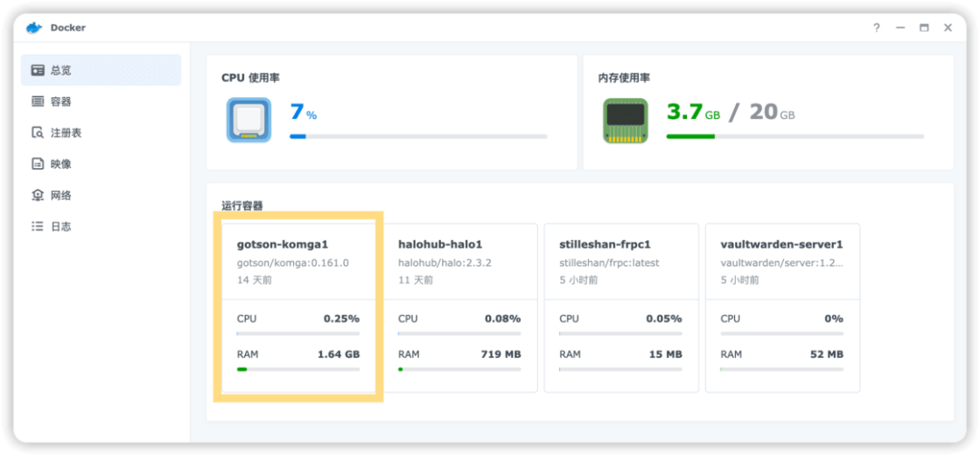Minimize the Docker window

pos(900,27)
